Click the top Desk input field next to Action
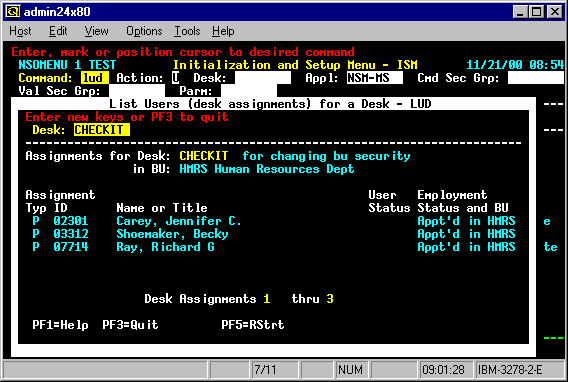The height and width of the screenshot is (382, 568). (263, 78)
